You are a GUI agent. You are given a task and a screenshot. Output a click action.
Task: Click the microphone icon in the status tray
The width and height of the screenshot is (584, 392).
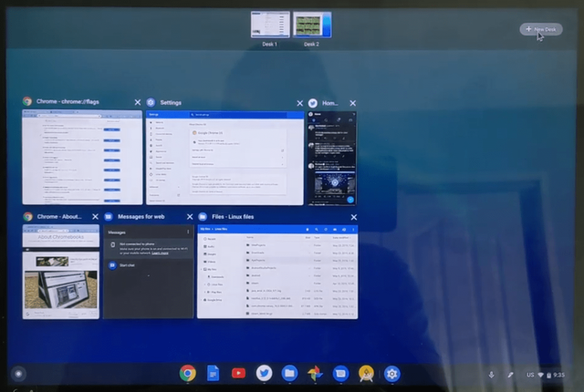coord(492,375)
